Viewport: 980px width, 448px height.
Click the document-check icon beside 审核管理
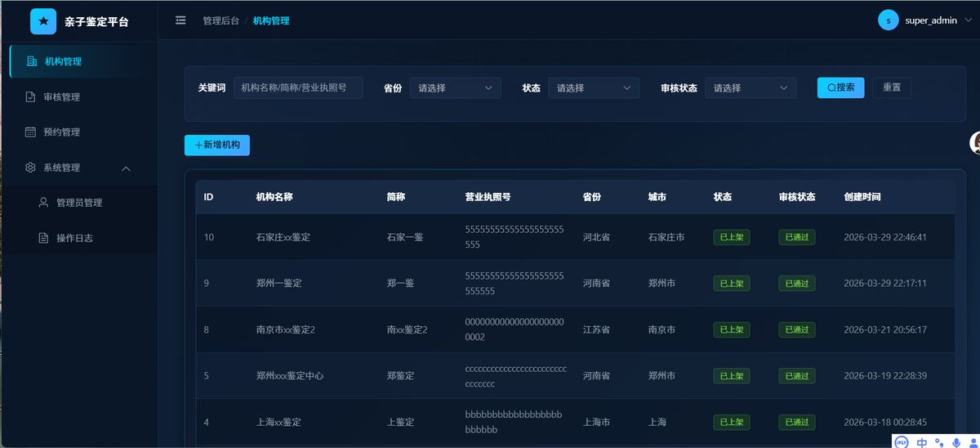[30, 97]
